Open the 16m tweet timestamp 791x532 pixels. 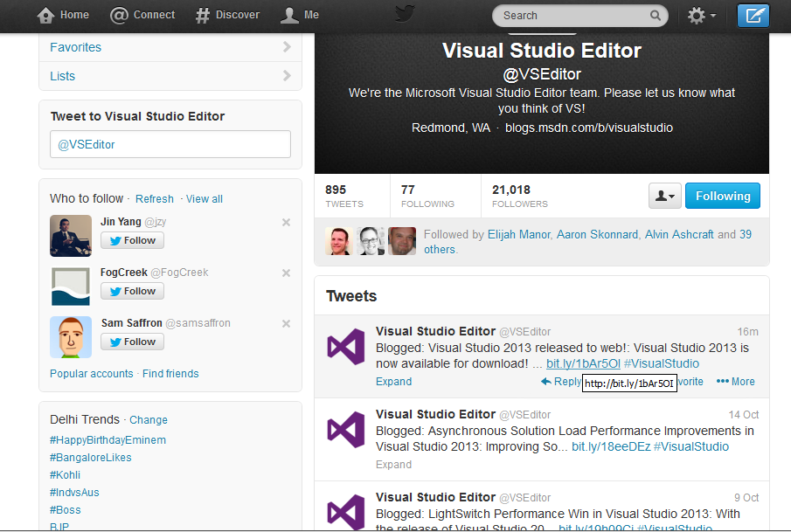tap(747, 332)
